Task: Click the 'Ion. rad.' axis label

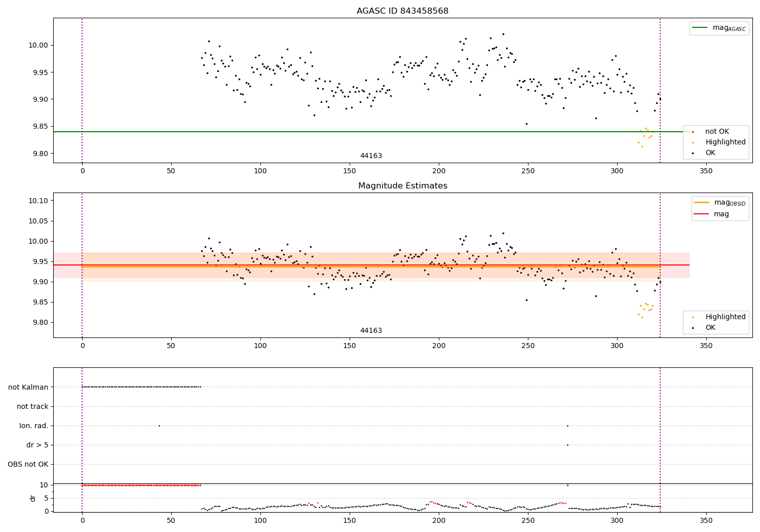Action: click(x=34, y=426)
